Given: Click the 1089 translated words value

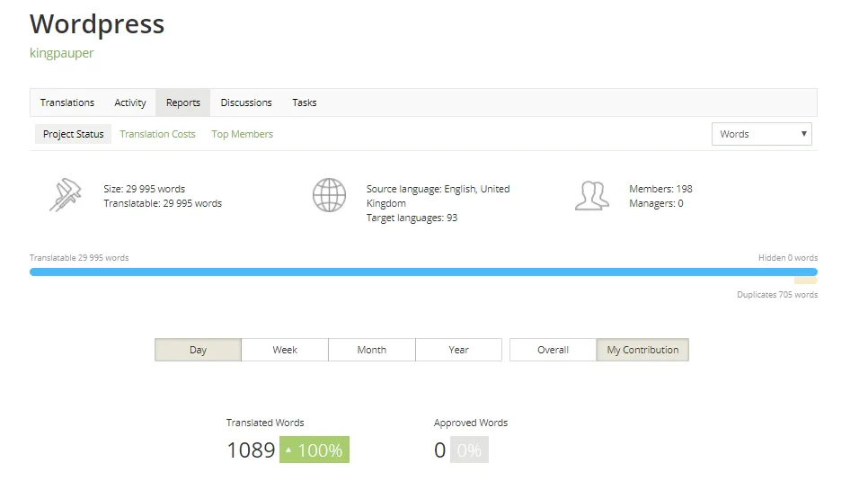Looking at the screenshot, I should point(251,450).
